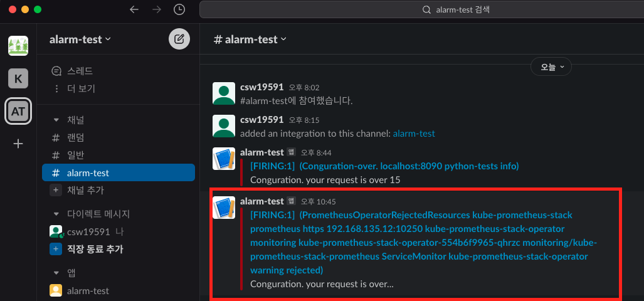Image resolution: width=644 pixels, height=301 pixels.
Task: Open 스레드 threads view
Action: (x=80, y=71)
